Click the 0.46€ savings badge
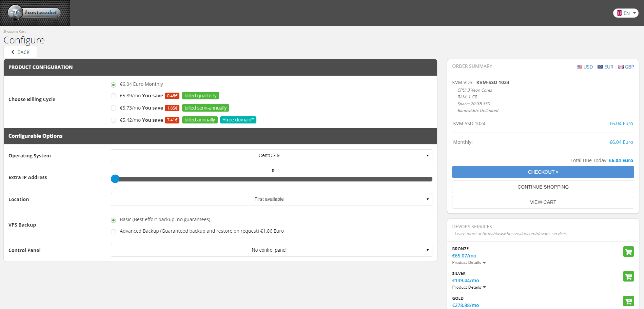Viewport: 644px width, 309px height. (x=172, y=96)
